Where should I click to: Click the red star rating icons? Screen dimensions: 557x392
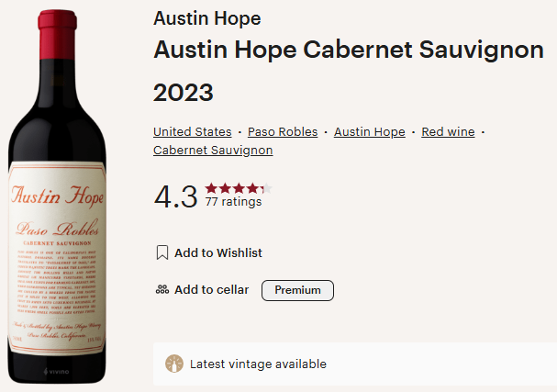[239, 187]
